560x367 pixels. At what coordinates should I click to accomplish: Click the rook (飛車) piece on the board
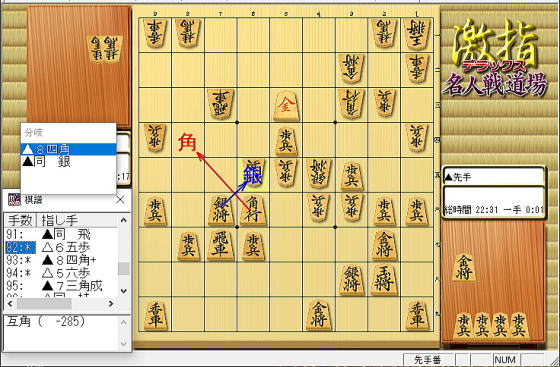221,245
